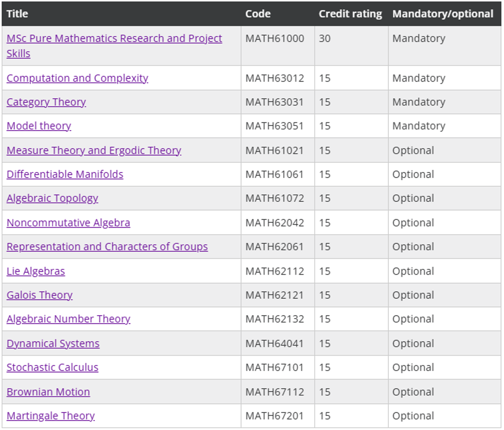This screenshot has height=430, width=504.
Task: Click the Title column header
Action: click(18, 14)
